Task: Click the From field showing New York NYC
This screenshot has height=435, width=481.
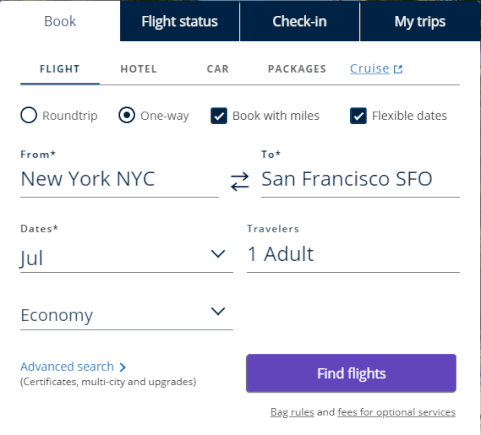Action: (x=119, y=179)
